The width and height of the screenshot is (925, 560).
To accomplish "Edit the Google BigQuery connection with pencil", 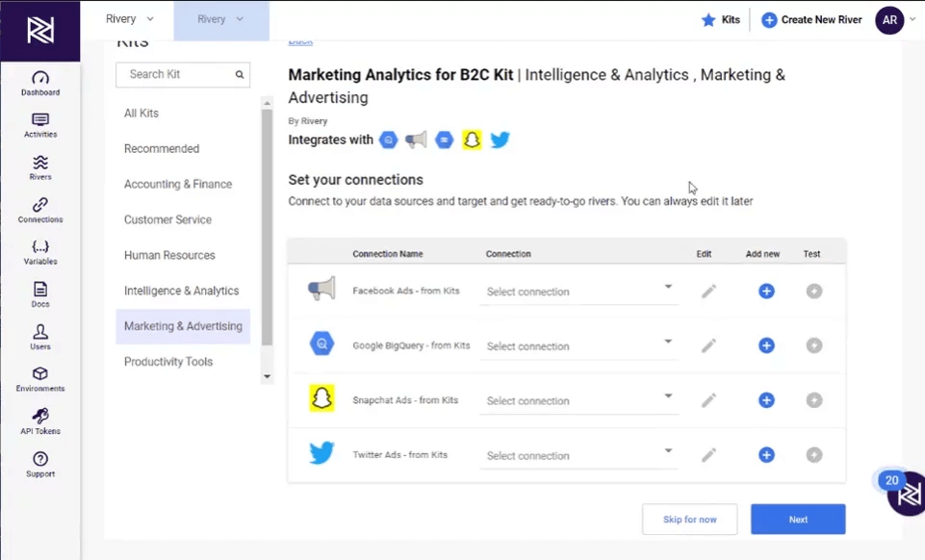I will [x=708, y=345].
